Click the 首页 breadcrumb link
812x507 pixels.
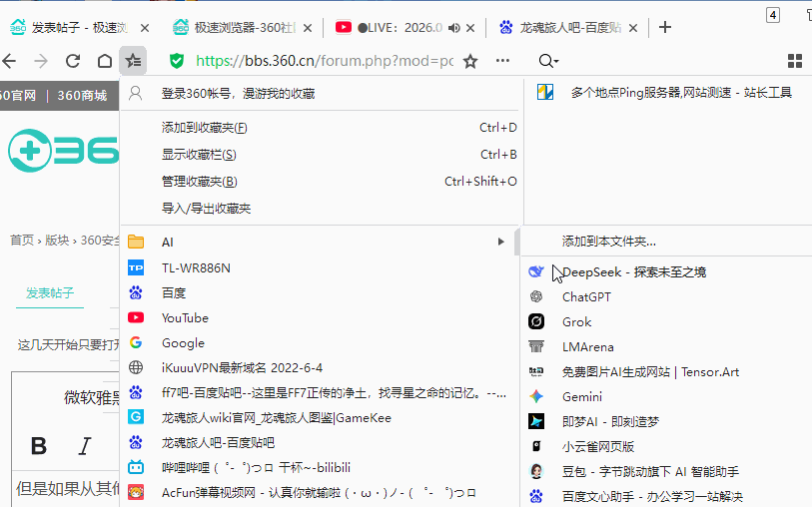click(x=22, y=241)
